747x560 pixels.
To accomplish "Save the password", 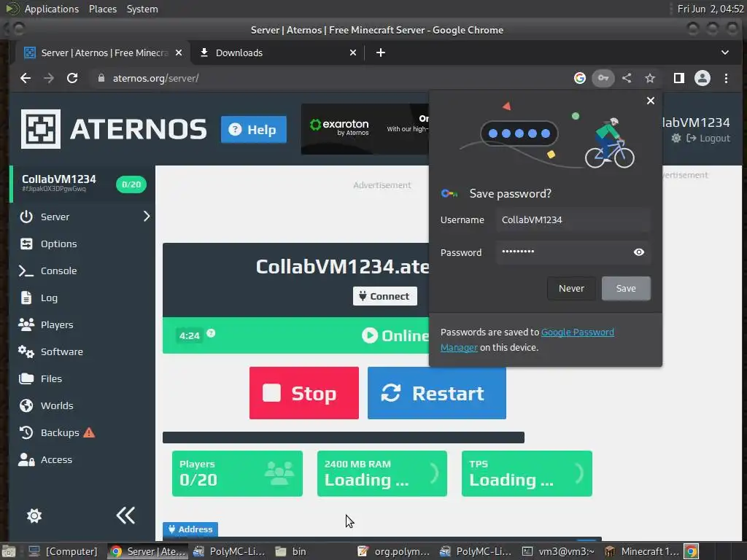I will click(626, 289).
